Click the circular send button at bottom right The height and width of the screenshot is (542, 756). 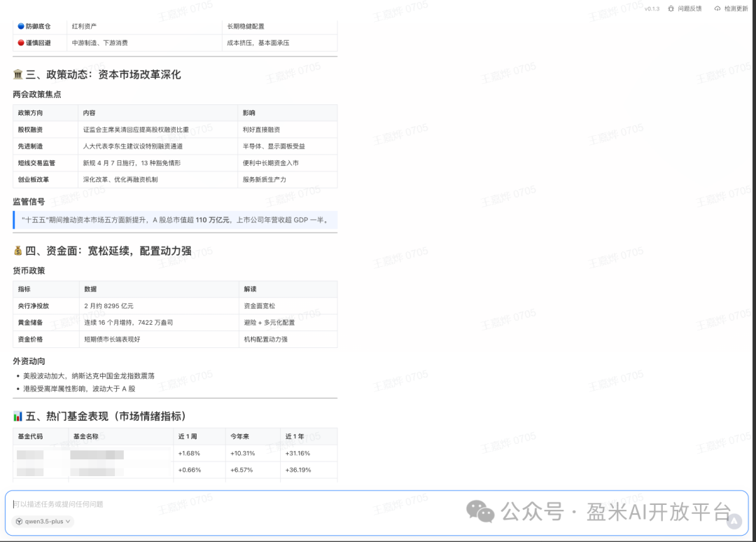click(734, 520)
